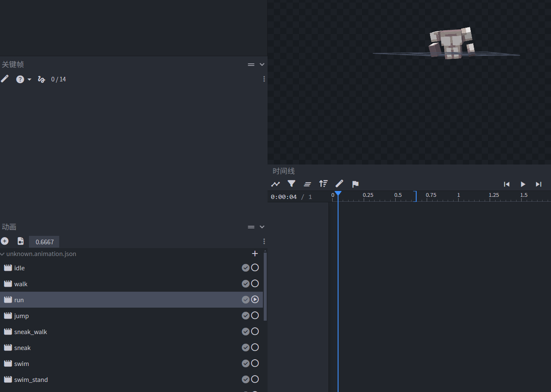
Task: Open the help question mark icon in the keyframe panel
Action: [x=20, y=79]
